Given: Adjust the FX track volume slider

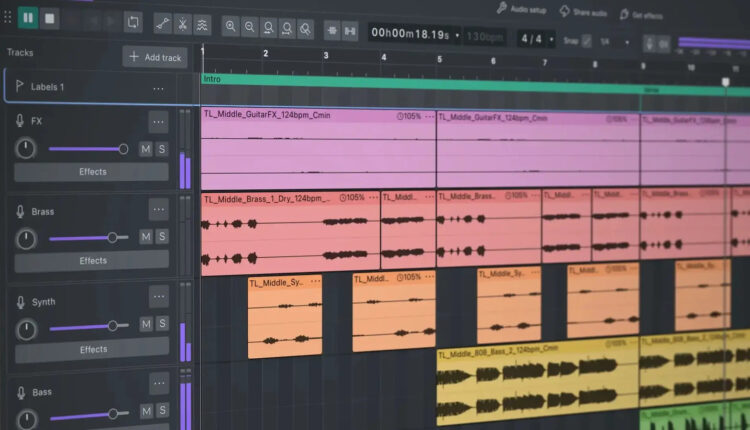Looking at the screenshot, I should tap(88, 149).
